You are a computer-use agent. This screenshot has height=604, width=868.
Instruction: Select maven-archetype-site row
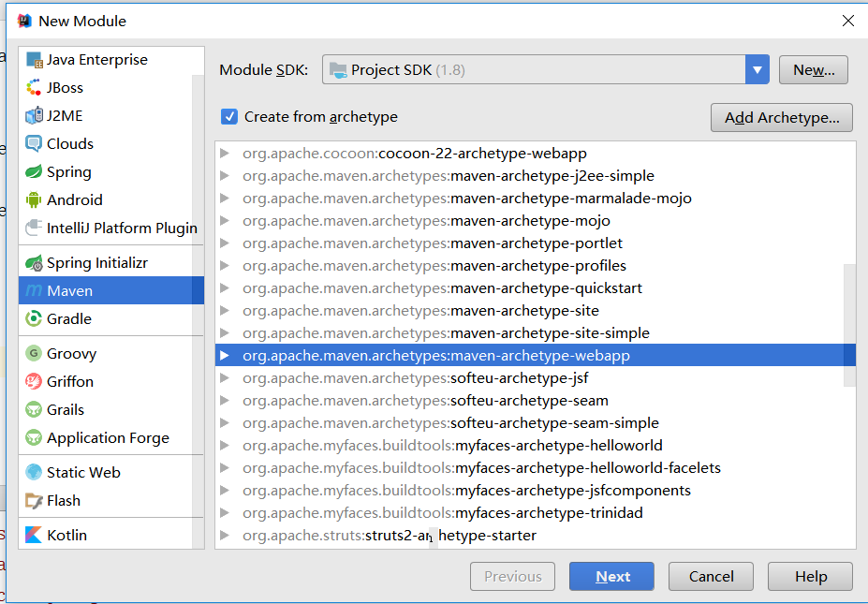536,311
